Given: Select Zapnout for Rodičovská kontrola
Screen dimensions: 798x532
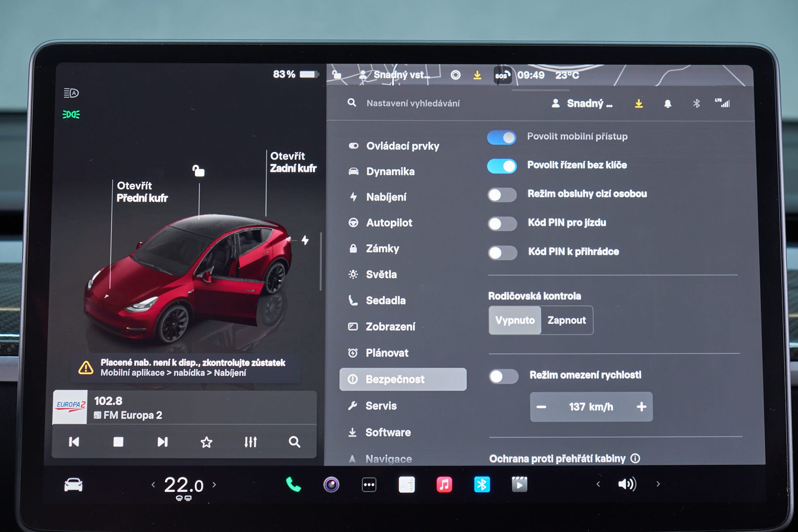Looking at the screenshot, I should tap(567, 320).
